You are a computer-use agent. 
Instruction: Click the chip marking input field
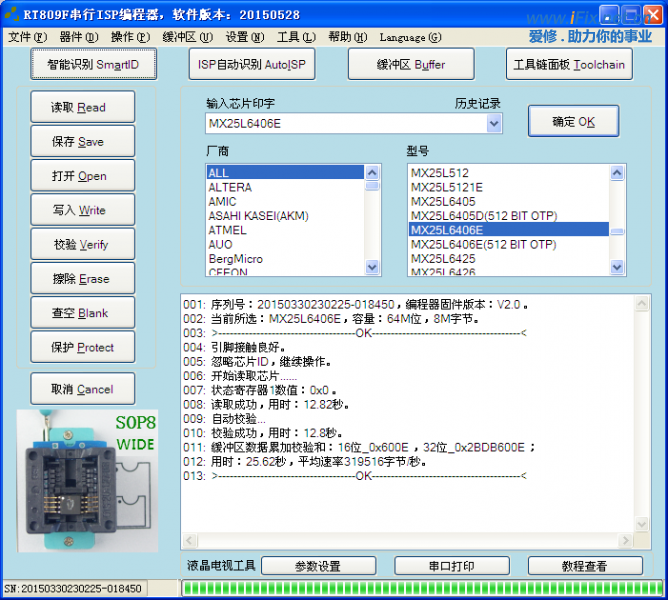[x=346, y=124]
